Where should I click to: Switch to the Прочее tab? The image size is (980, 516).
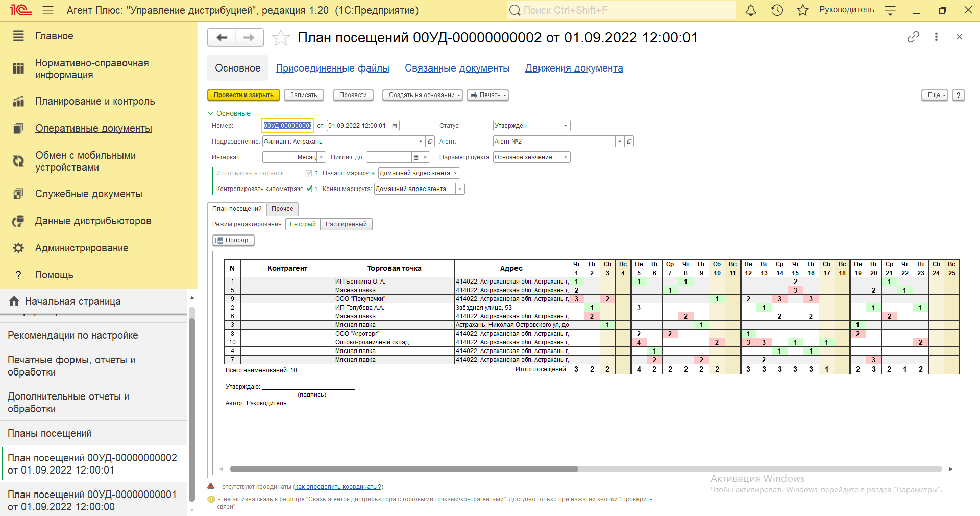282,209
